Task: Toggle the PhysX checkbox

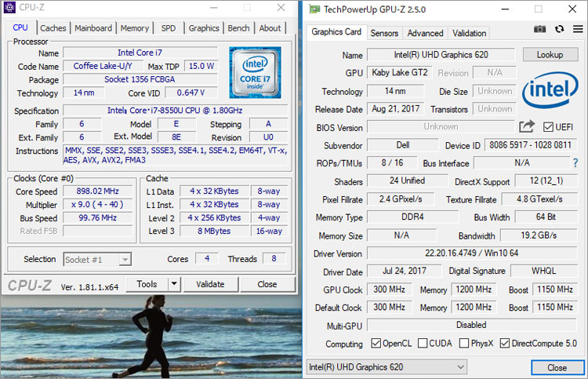Action: [x=464, y=343]
